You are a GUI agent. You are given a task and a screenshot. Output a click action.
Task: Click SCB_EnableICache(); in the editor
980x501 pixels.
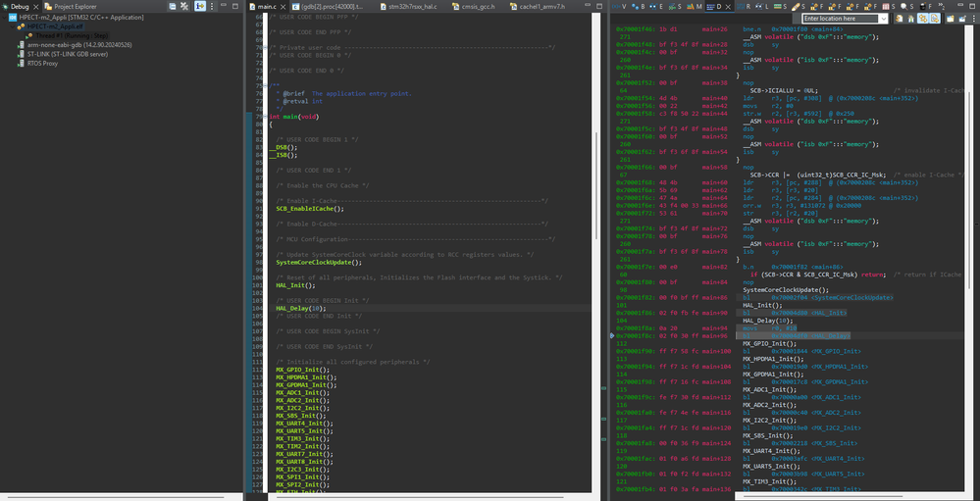(x=310, y=209)
